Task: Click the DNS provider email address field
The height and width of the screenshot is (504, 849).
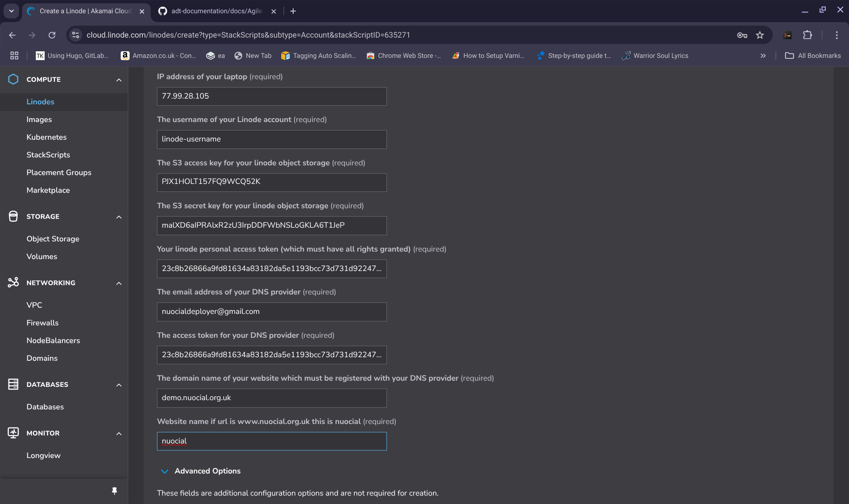Action: (272, 312)
